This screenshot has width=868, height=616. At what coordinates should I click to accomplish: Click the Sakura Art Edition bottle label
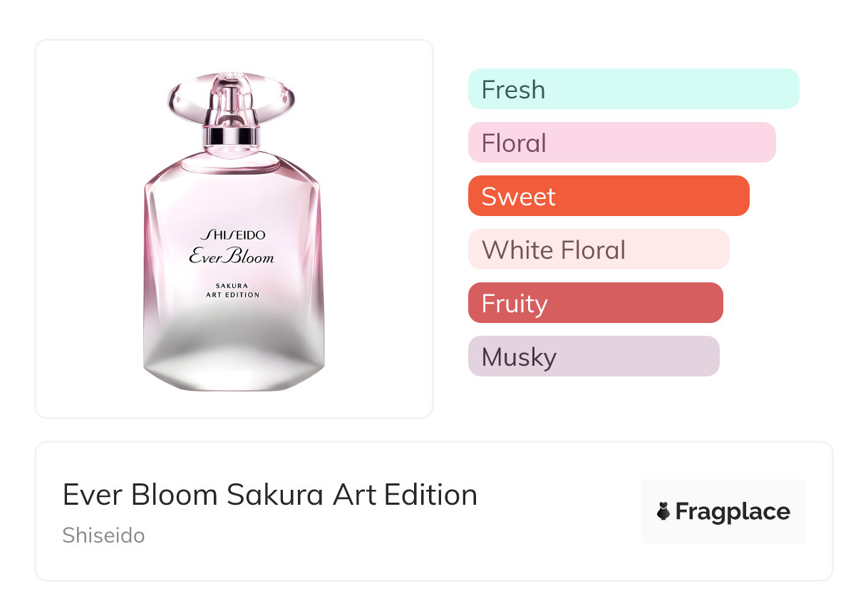point(232,290)
